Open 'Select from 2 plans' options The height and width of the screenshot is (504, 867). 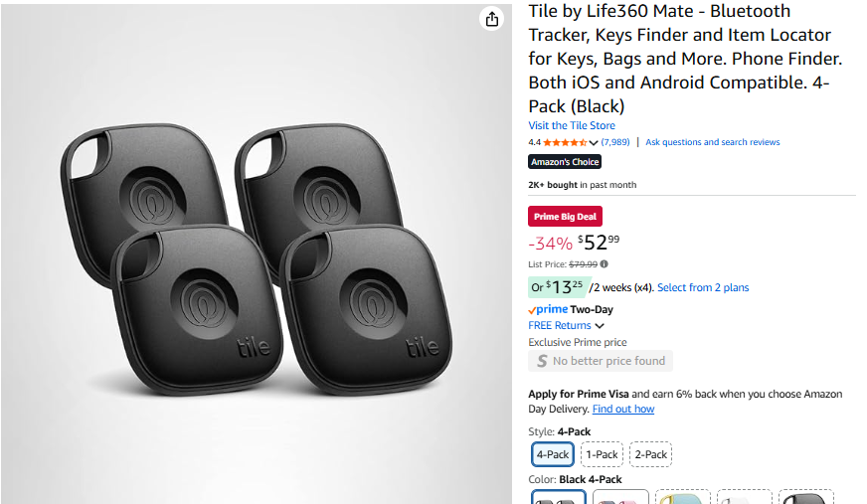[x=703, y=287]
